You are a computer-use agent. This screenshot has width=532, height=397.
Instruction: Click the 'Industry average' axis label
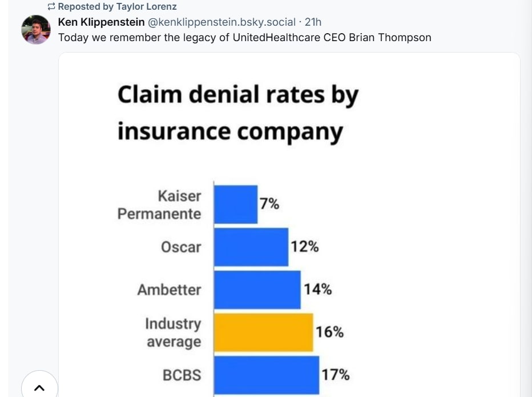(173, 333)
